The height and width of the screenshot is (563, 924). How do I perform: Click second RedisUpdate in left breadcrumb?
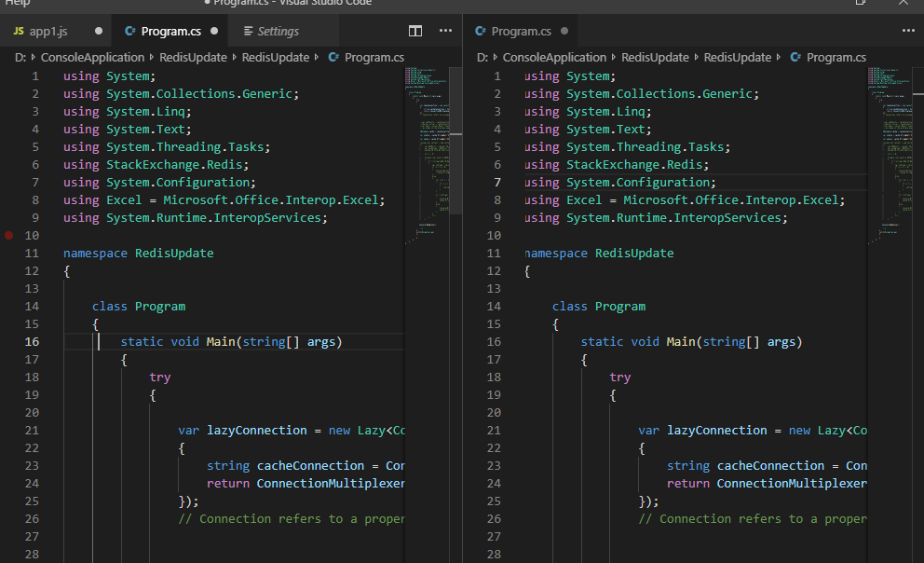coord(275,57)
